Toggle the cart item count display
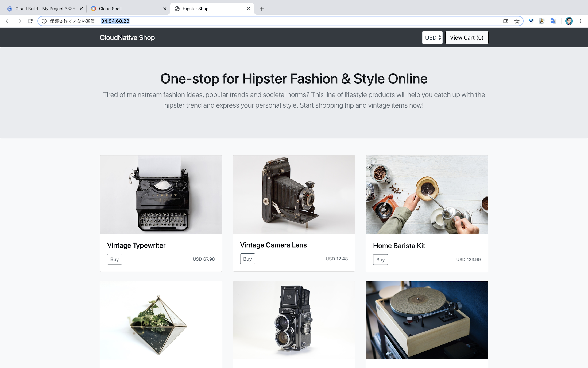This screenshot has width=588, height=368. pyautogui.click(x=466, y=37)
